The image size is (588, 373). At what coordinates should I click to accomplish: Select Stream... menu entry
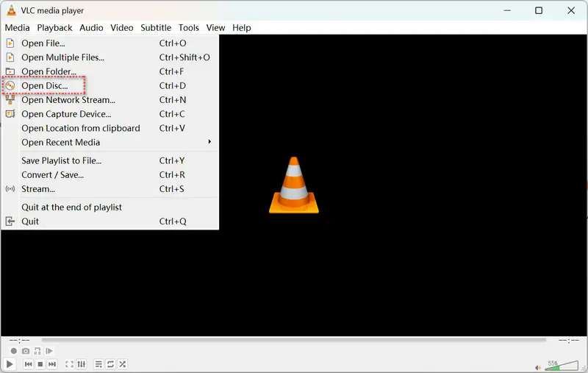click(x=110, y=189)
